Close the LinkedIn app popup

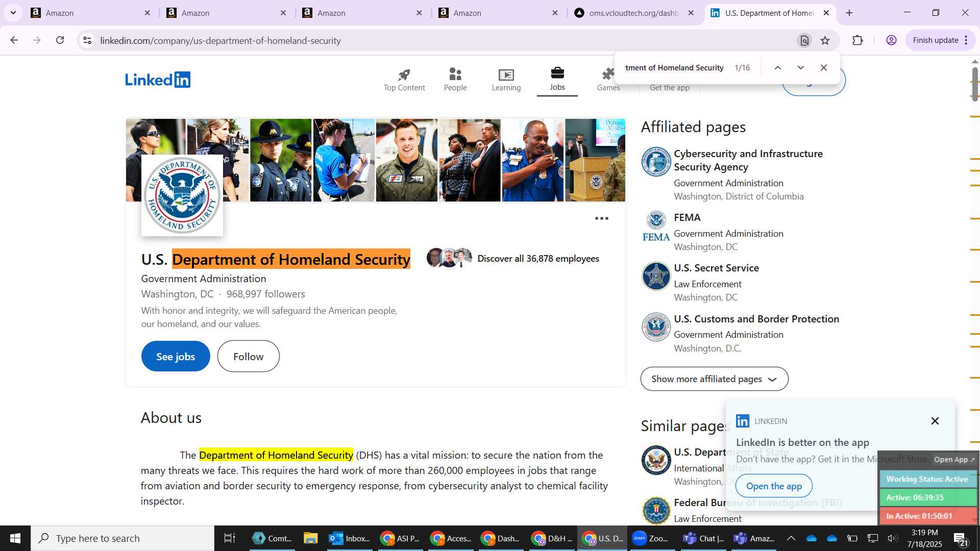pyautogui.click(x=935, y=421)
